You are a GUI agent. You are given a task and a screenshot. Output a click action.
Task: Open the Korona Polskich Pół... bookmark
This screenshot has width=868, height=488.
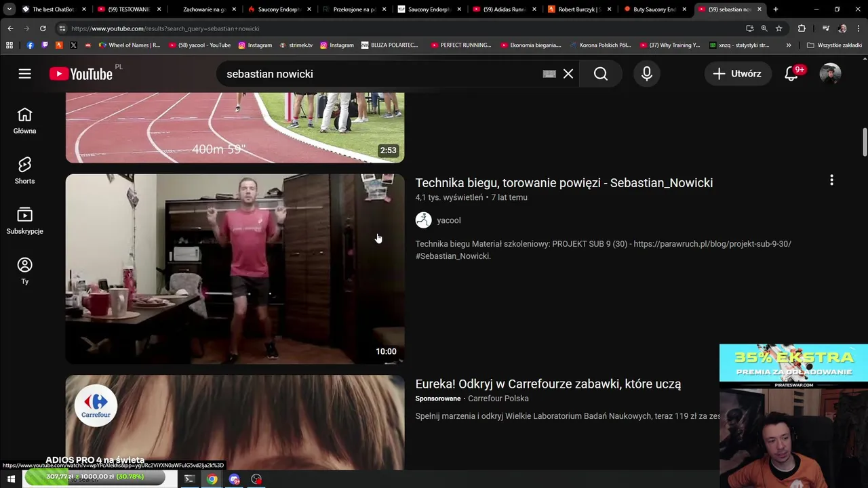click(x=600, y=45)
